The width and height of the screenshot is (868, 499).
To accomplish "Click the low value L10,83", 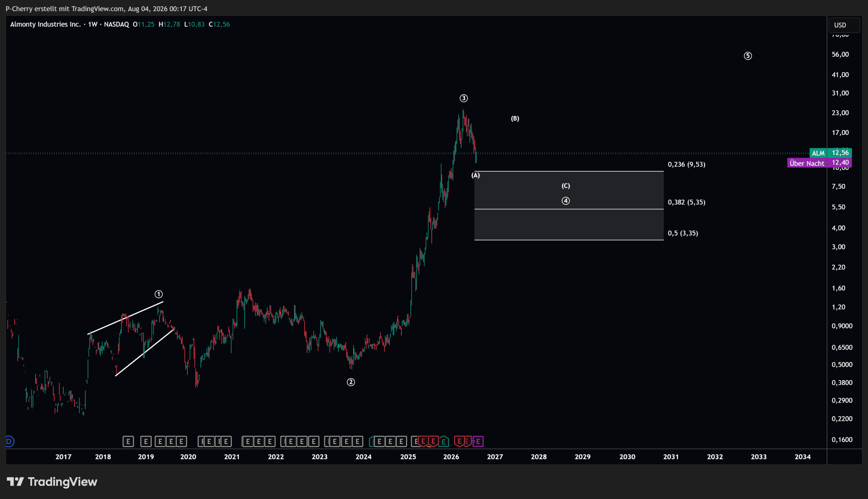I will [194, 24].
